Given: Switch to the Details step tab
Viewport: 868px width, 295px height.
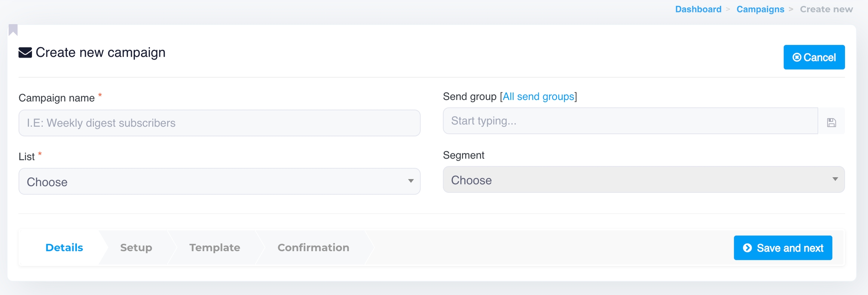Looking at the screenshot, I should point(64,247).
